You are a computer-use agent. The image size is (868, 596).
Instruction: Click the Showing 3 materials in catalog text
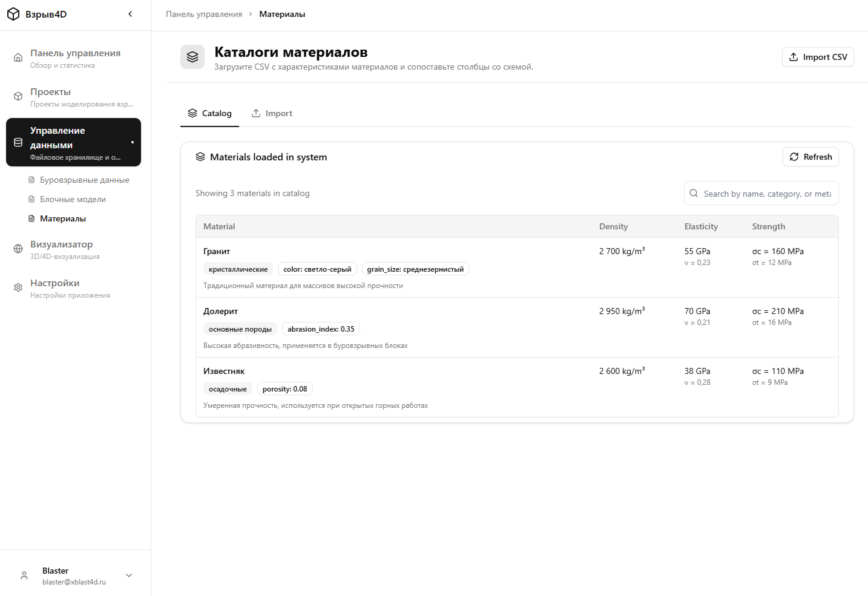tap(252, 194)
